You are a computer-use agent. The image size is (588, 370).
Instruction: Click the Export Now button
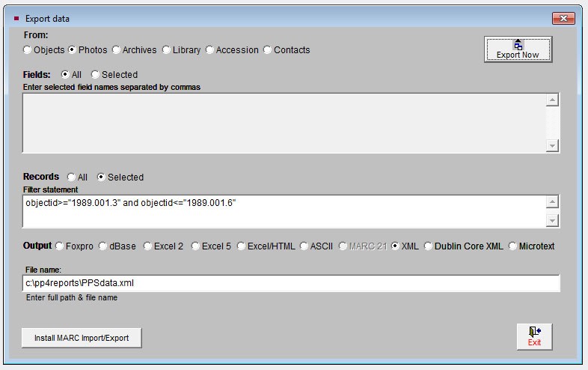[x=518, y=49]
